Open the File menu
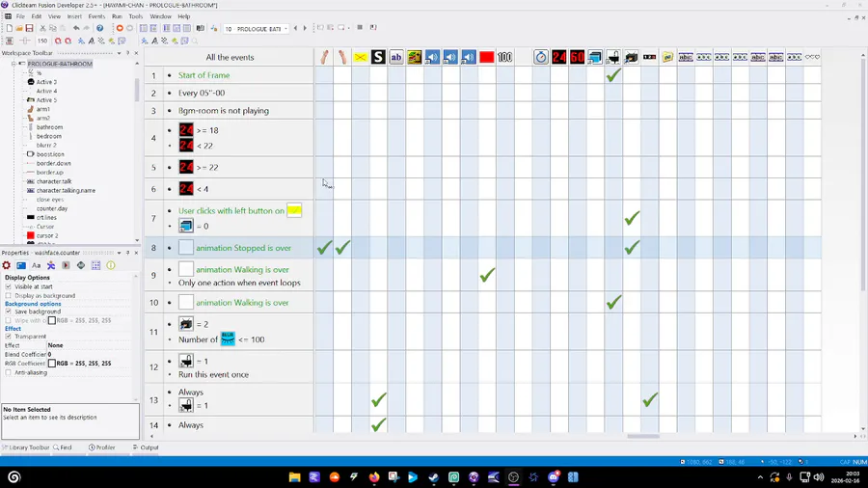 20,16
